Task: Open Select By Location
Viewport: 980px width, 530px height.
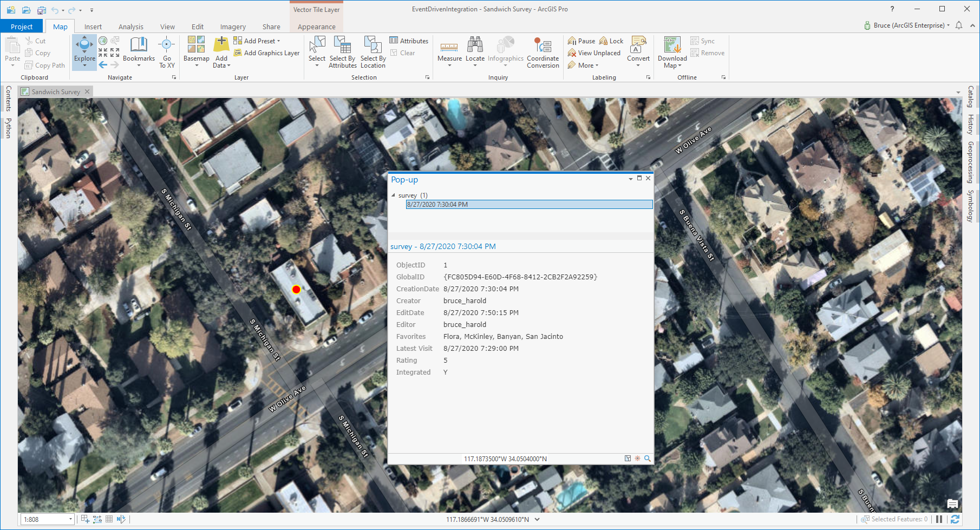Action: (373, 52)
